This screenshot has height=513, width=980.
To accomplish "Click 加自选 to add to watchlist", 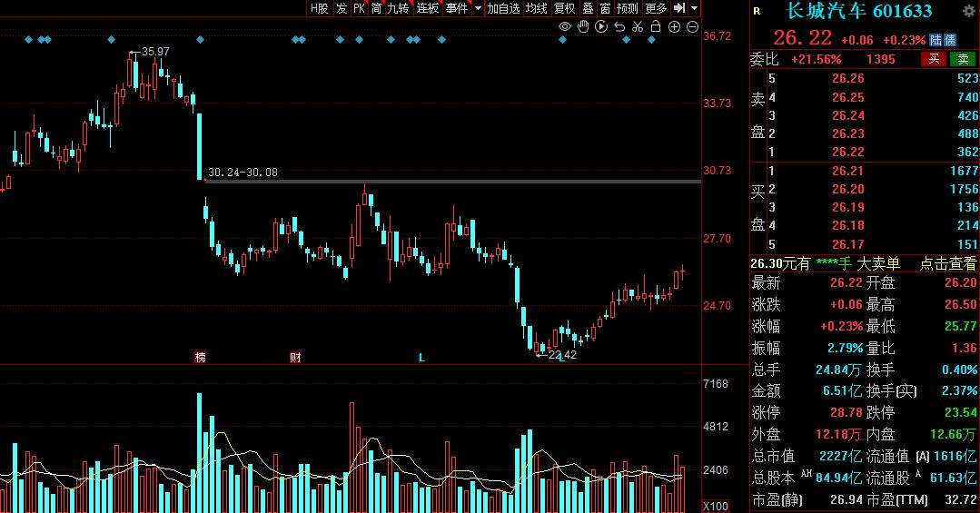I will click(x=503, y=8).
